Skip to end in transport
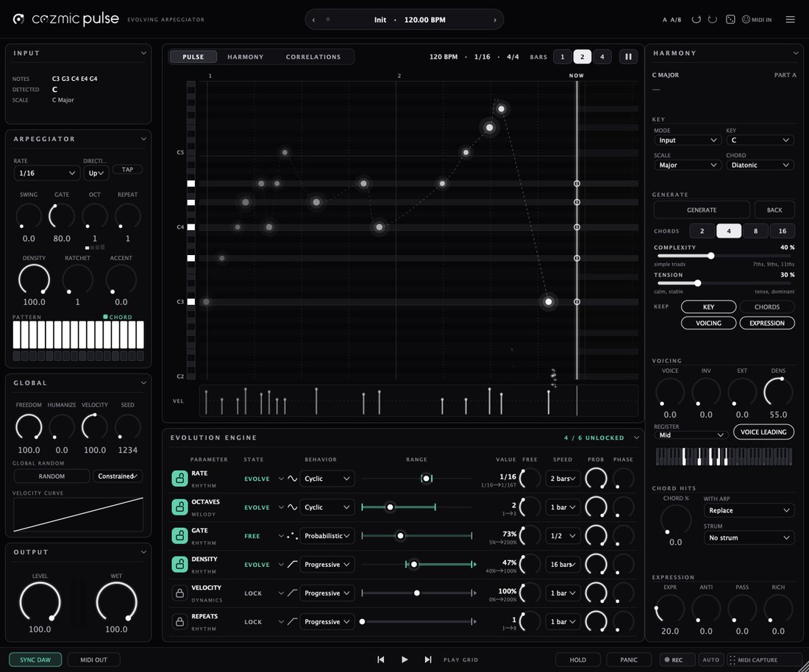809x672 pixels. coord(428,660)
